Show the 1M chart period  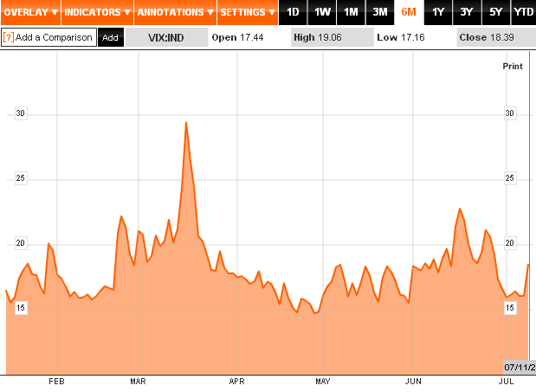coord(351,12)
